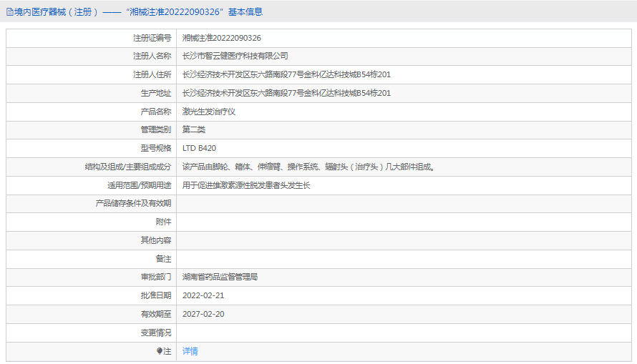Click the 型号规格 label
Image resolution: width=637 pixels, height=364 pixels.
[156, 148]
